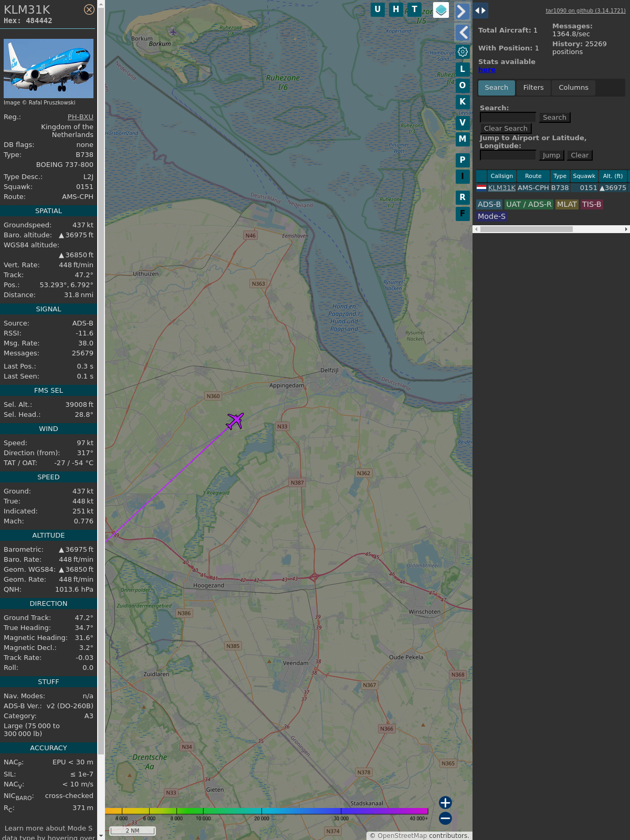Click the KLM Boeing 737 aircraft photo

48,68
